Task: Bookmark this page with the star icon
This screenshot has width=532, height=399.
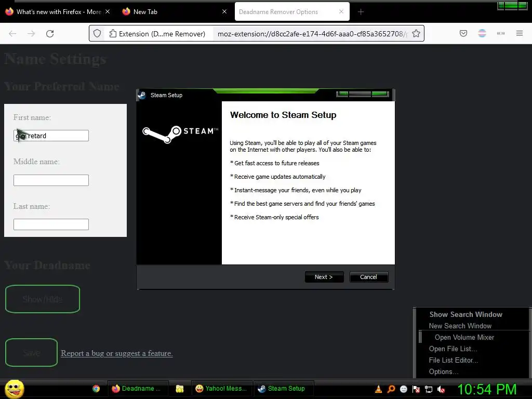Action: click(x=416, y=33)
